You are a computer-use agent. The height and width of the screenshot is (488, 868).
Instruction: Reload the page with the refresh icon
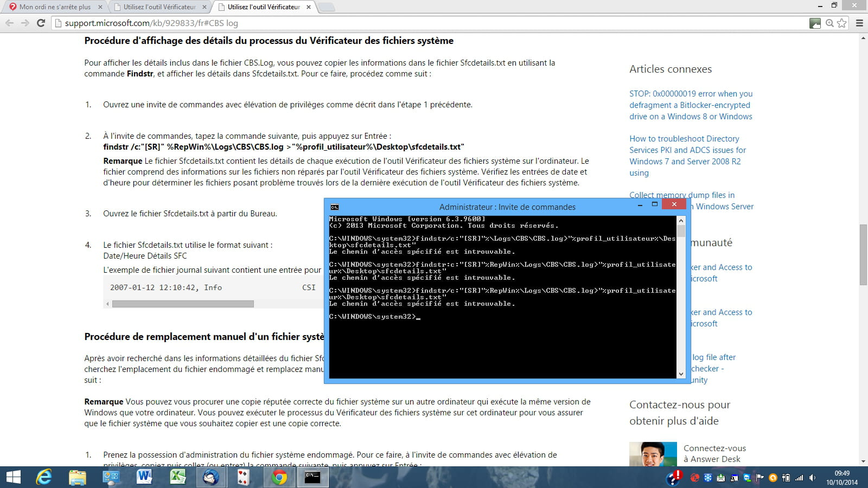pyautogui.click(x=41, y=23)
